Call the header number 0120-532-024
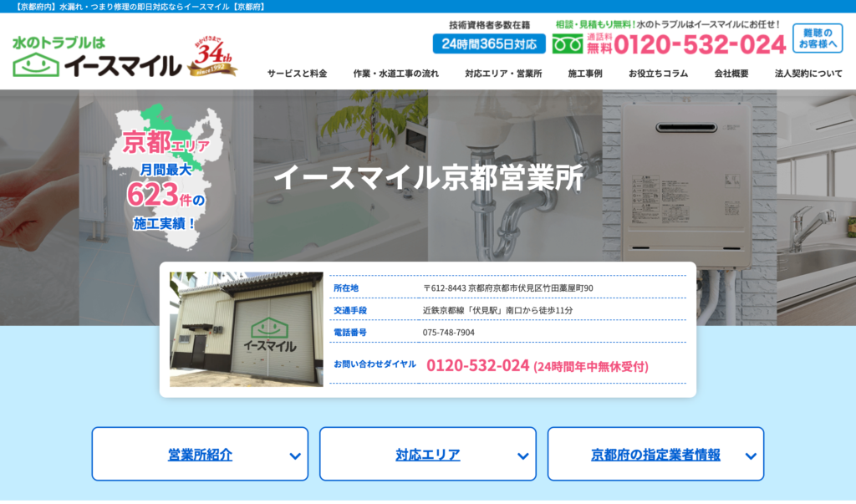The width and height of the screenshot is (856, 504). tap(700, 44)
